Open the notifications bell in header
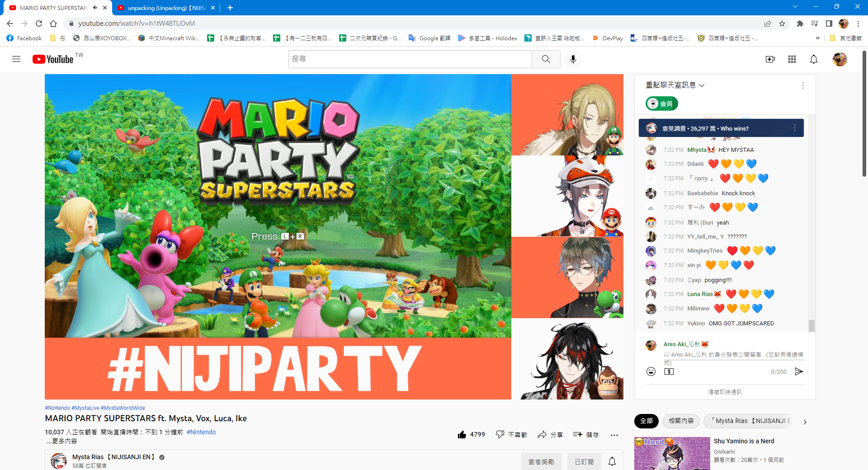This screenshot has height=470, width=868. tap(814, 59)
